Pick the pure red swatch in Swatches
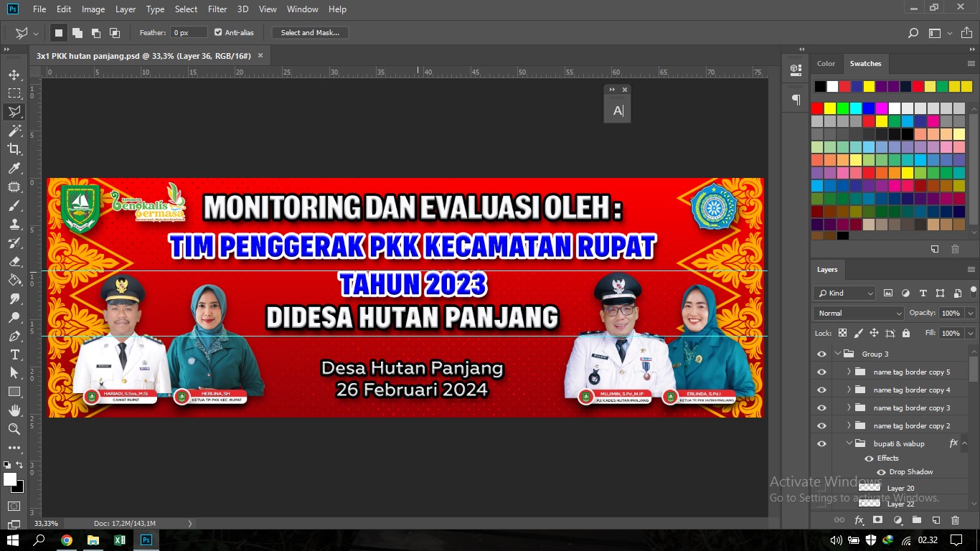 [817, 108]
